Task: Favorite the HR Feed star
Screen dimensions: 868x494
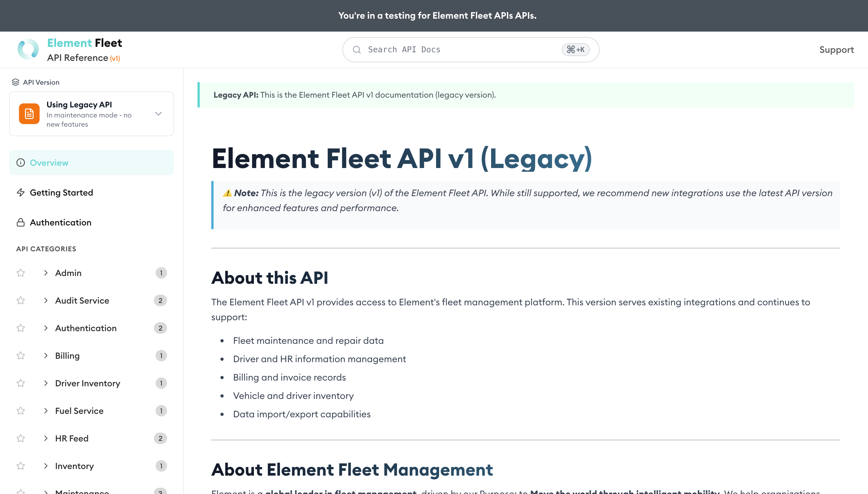Action: point(21,438)
